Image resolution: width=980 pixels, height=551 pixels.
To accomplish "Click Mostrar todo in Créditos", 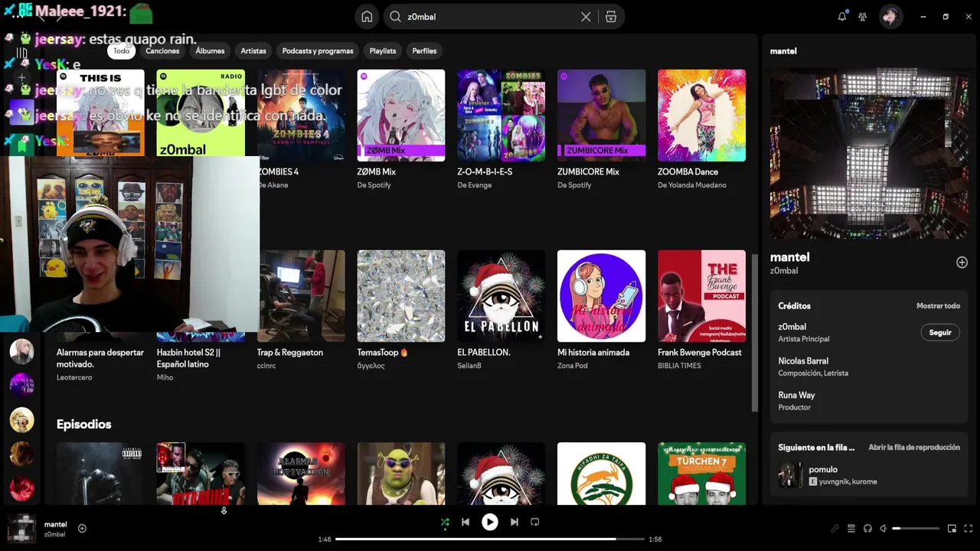I will pos(938,305).
